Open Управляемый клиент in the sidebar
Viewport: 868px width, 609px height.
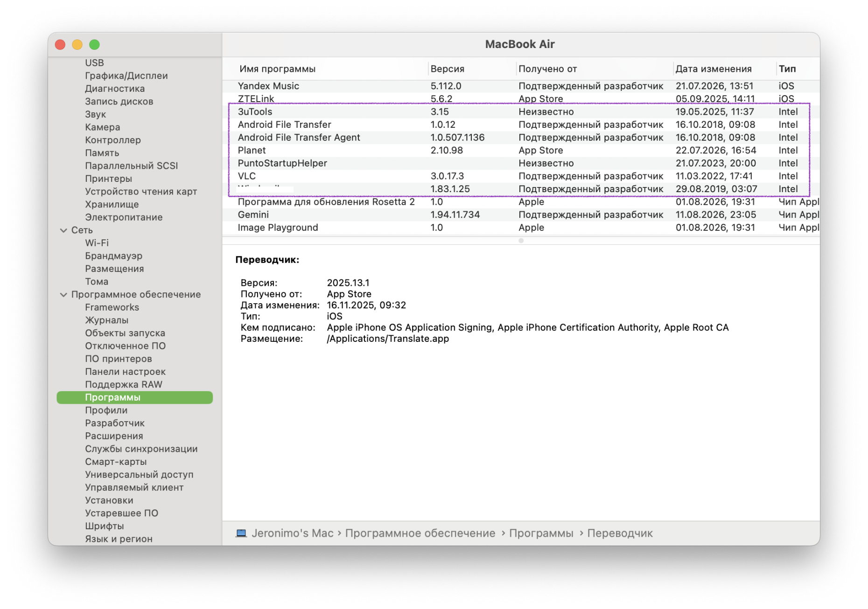134,487
